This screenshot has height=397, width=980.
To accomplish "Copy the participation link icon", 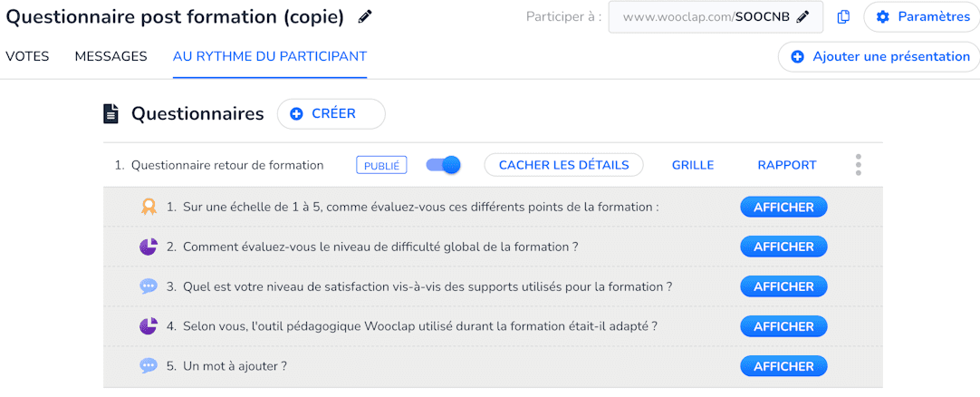I will 843,17.
